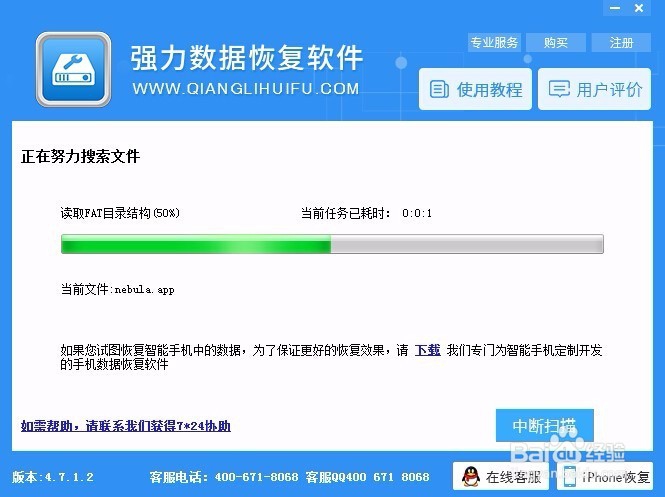Open the 专业服务 menu item
665x497 pixels.
(494, 42)
